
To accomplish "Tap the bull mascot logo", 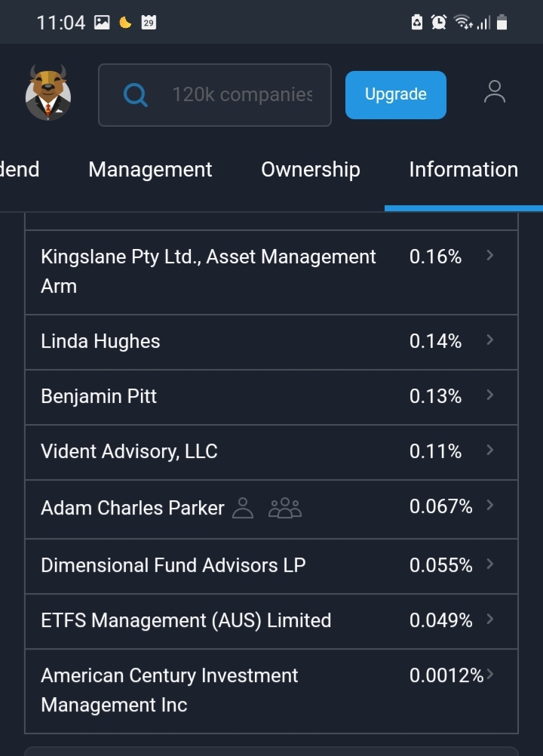I will click(48, 93).
